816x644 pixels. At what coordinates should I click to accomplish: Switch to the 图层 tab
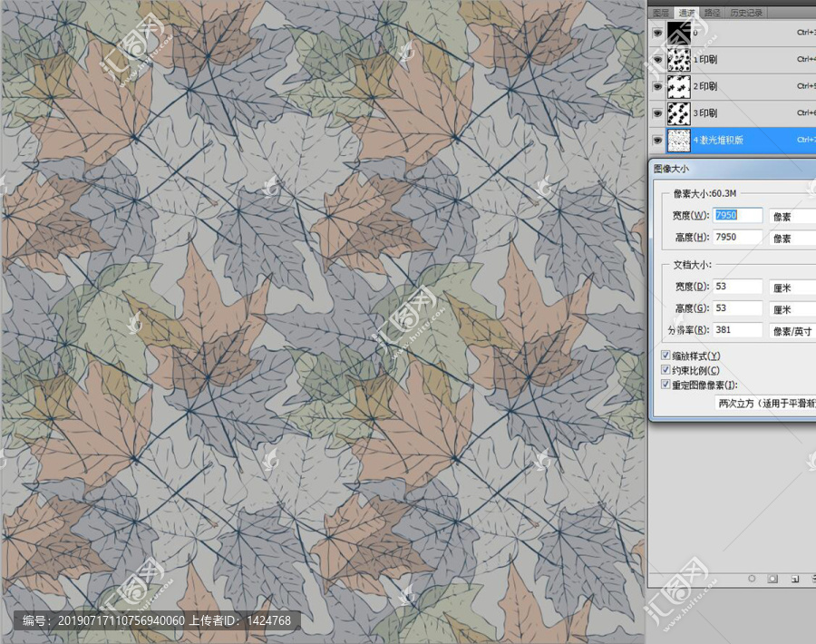[661, 13]
